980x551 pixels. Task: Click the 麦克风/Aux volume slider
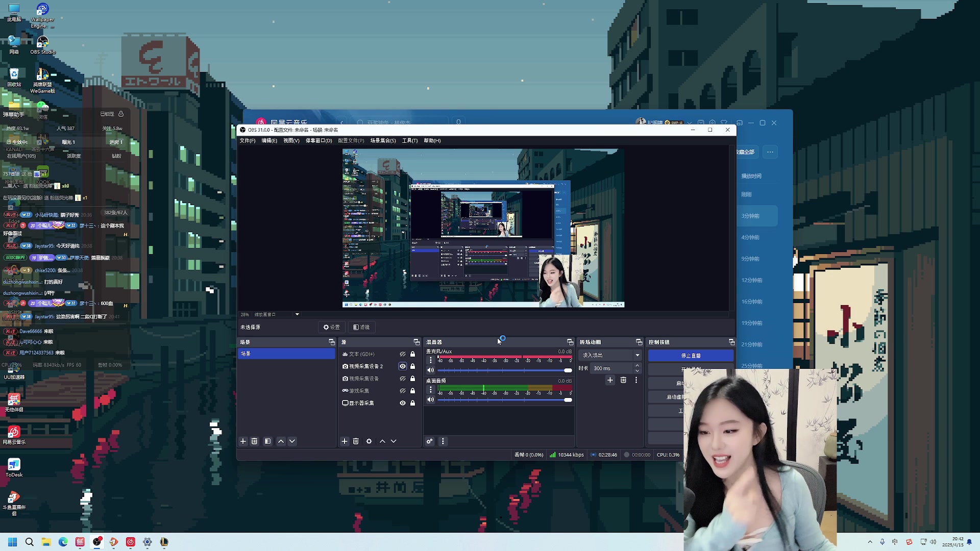[x=505, y=370]
